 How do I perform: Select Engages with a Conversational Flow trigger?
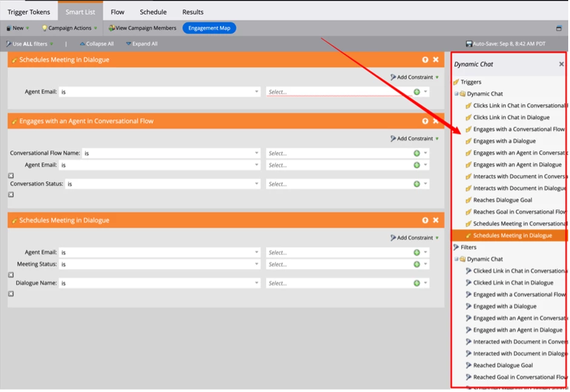pyautogui.click(x=515, y=129)
